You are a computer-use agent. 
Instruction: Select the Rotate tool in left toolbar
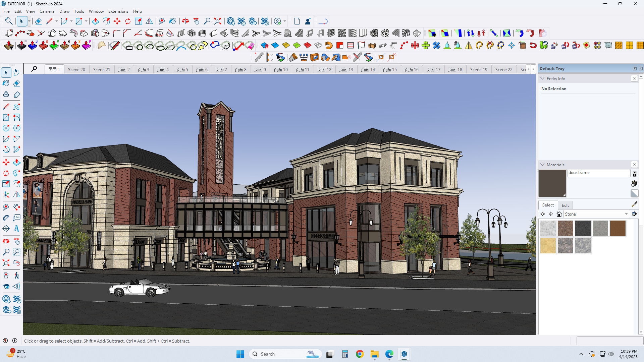(6, 173)
